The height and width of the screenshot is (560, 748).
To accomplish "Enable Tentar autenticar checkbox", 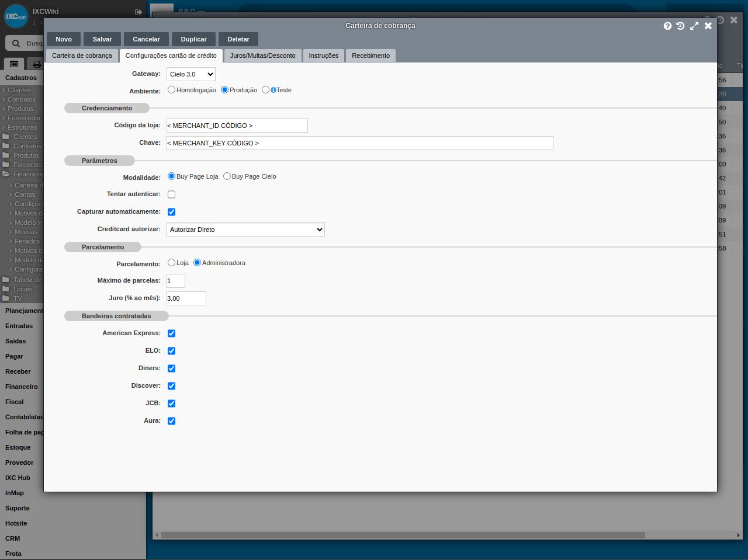I will tap(171, 194).
